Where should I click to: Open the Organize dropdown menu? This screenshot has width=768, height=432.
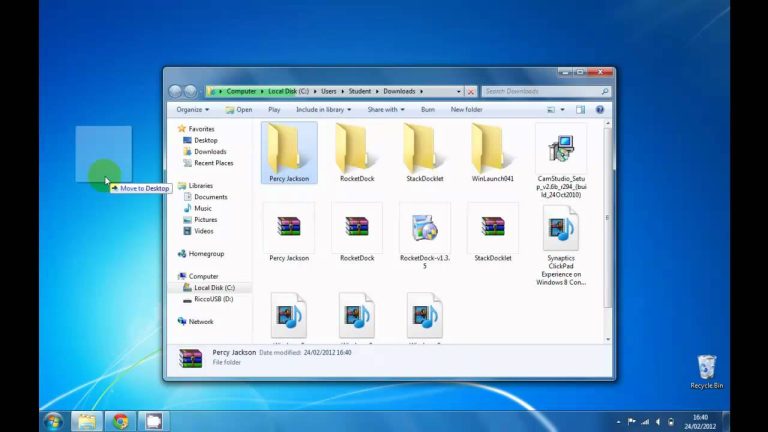point(191,109)
